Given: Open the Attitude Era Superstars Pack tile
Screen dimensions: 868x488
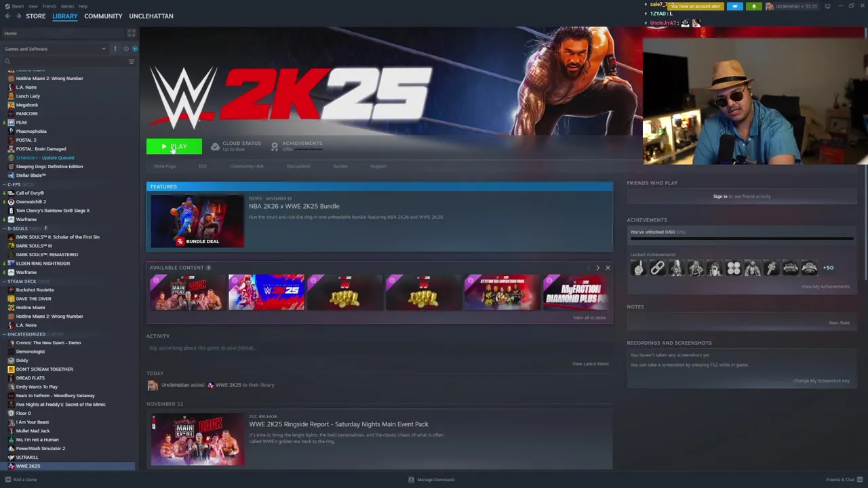Looking at the screenshot, I should click(x=502, y=292).
